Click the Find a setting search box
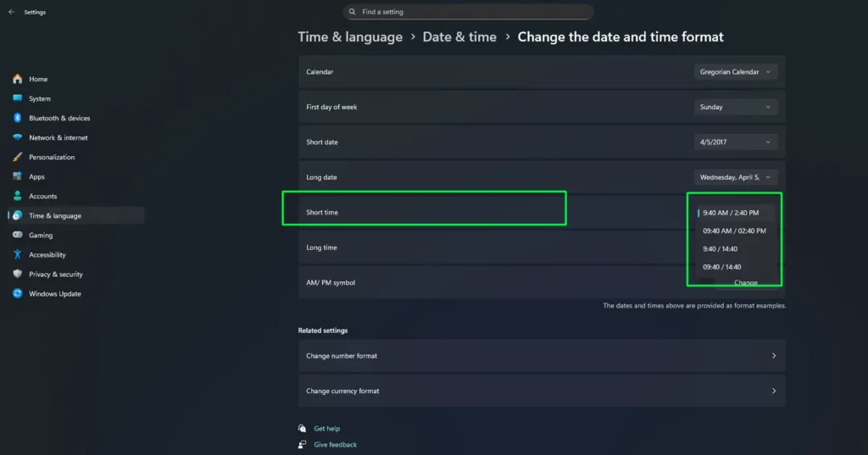The width and height of the screenshot is (868, 455). click(468, 12)
